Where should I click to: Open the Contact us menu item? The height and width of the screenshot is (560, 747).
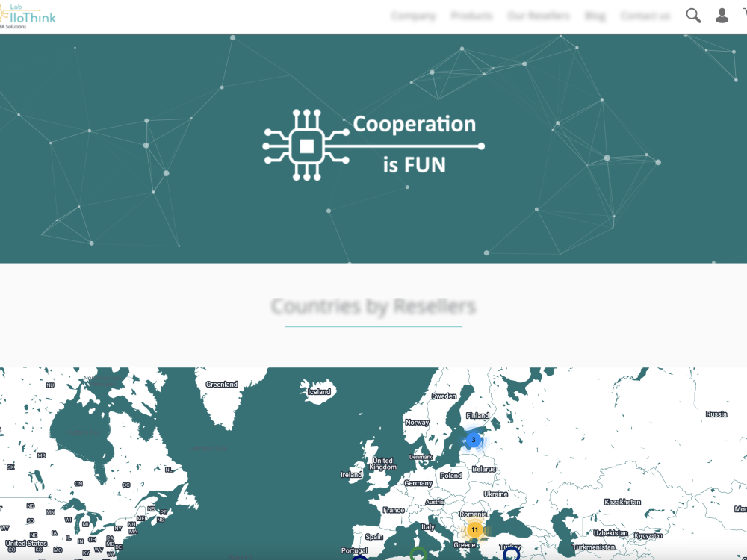coord(645,16)
